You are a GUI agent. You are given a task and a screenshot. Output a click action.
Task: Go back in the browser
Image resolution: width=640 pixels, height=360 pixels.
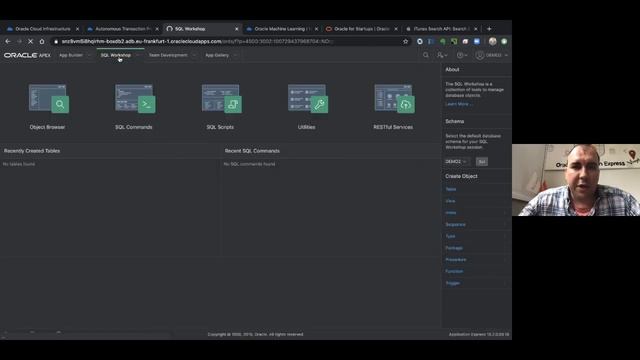point(8,41)
